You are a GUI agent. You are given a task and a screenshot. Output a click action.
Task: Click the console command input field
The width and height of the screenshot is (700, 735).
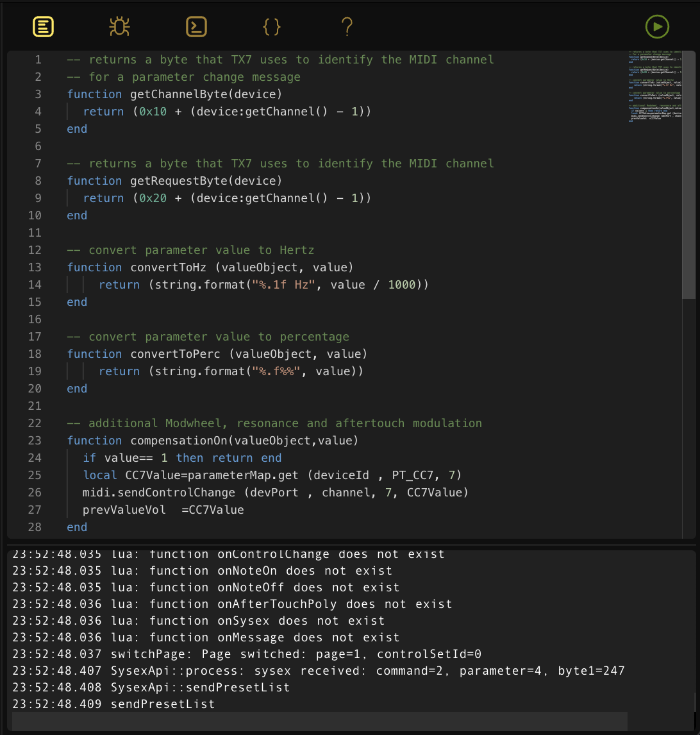319,721
